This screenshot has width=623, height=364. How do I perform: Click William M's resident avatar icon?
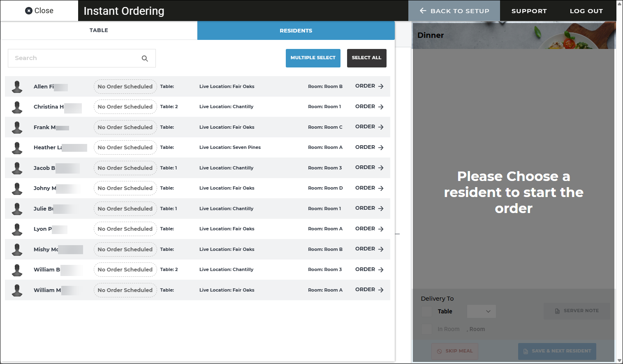coord(17,290)
